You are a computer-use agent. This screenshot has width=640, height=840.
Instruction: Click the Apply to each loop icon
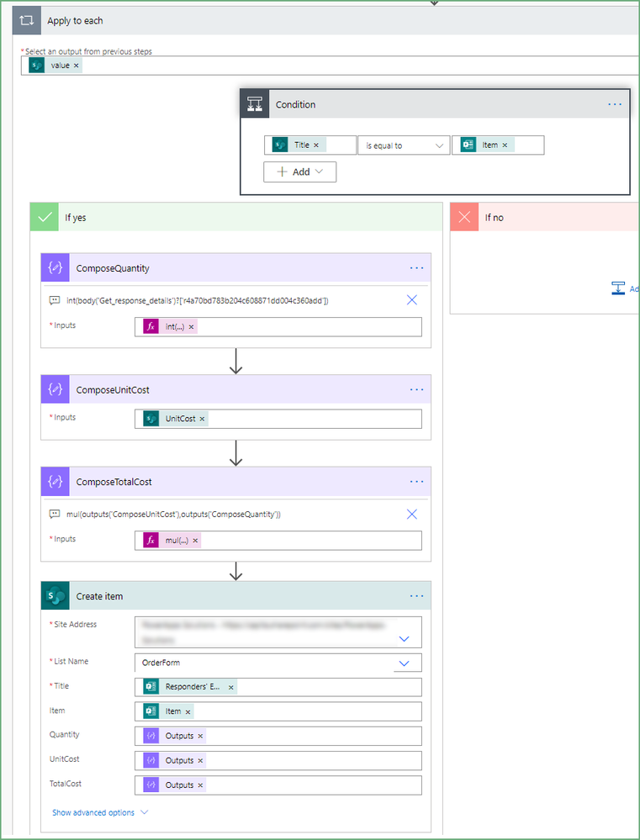click(27, 21)
